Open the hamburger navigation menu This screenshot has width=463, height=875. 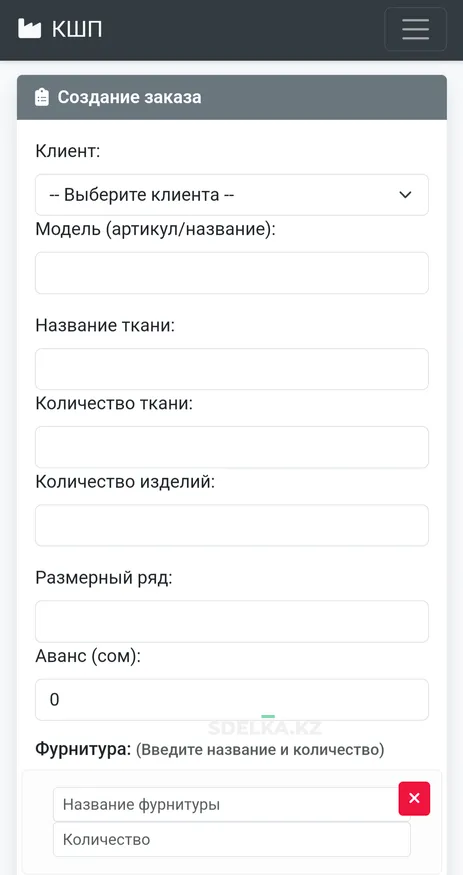pyautogui.click(x=415, y=29)
